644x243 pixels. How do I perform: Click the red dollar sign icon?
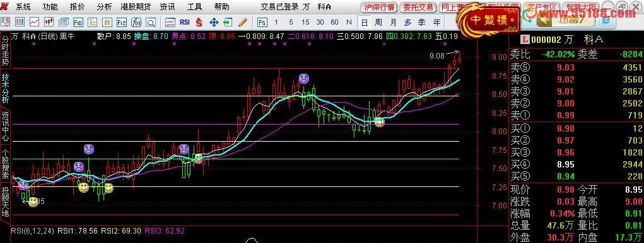click(199, 22)
